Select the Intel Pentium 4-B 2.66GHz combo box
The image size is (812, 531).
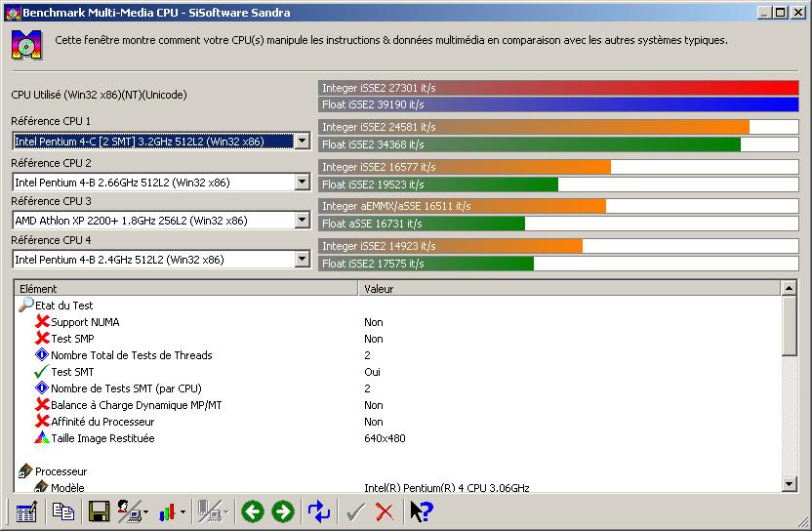click(x=161, y=182)
